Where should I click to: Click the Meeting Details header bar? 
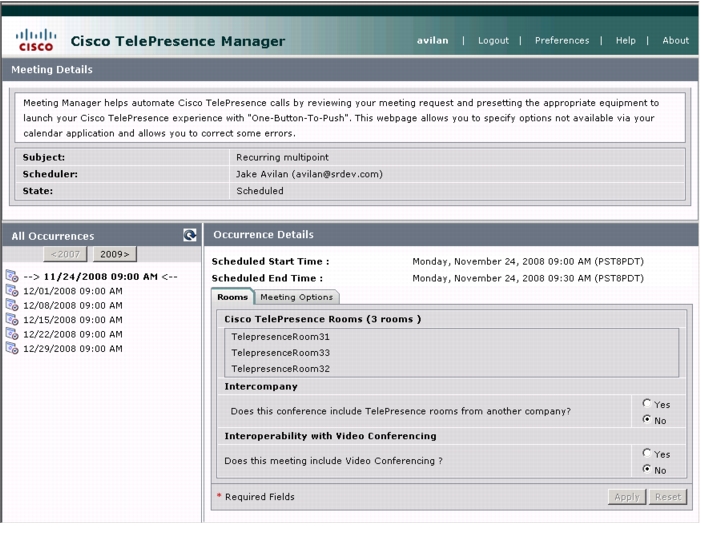350,70
